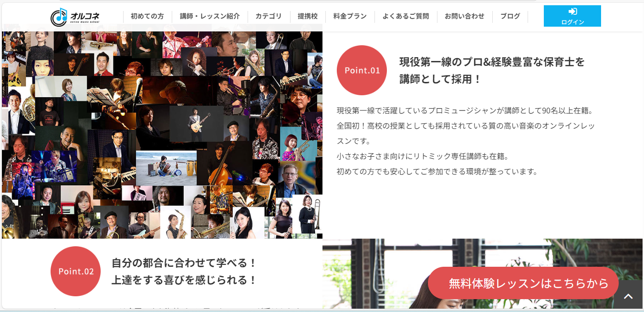Click the red Point.01 circle badge
The width and height of the screenshot is (644, 312).
[362, 70]
